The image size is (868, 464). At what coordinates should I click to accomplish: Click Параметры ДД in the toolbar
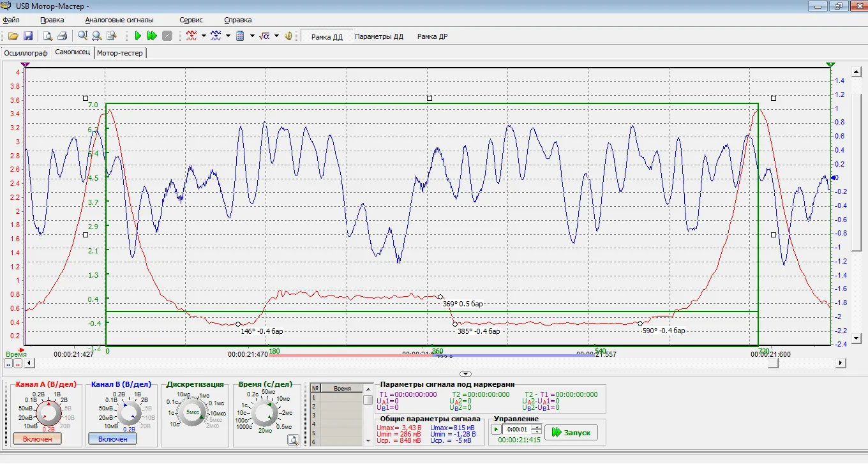pyautogui.click(x=379, y=36)
